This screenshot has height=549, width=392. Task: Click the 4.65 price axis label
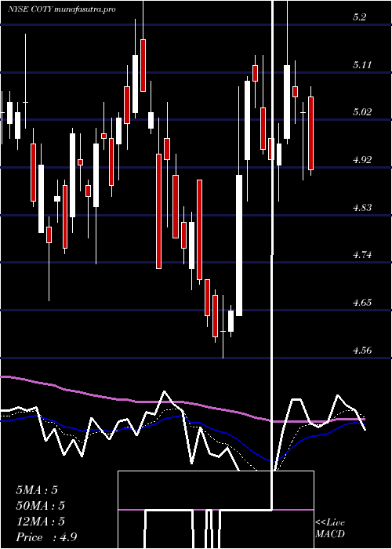point(362,303)
